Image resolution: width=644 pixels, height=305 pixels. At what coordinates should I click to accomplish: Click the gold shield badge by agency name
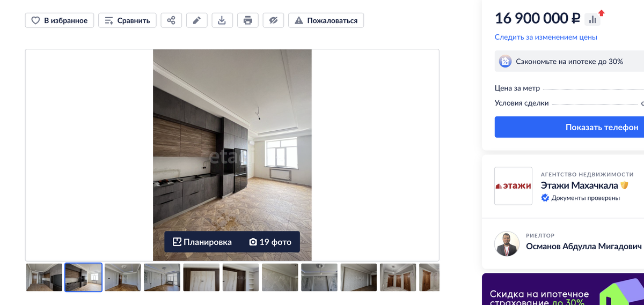tap(624, 185)
